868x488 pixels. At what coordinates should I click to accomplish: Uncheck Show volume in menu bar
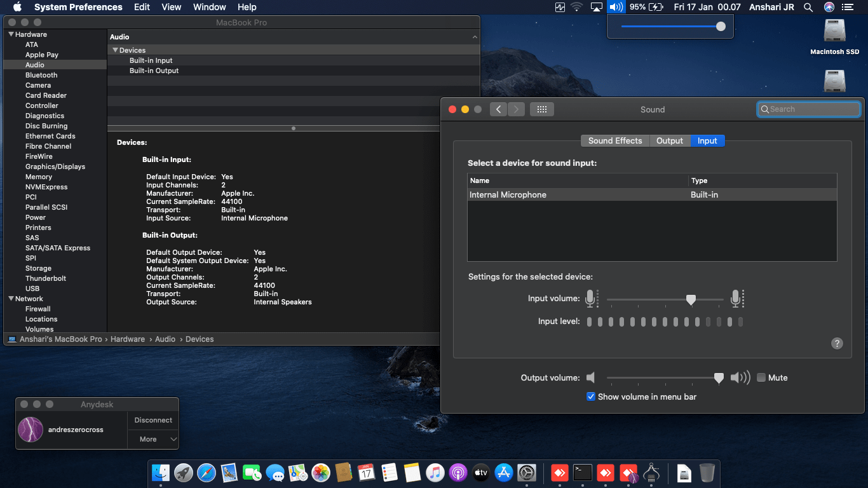(591, 396)
